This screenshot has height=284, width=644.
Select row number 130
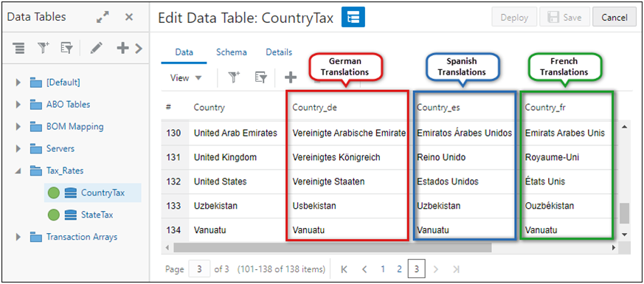[x=175, y=134]
